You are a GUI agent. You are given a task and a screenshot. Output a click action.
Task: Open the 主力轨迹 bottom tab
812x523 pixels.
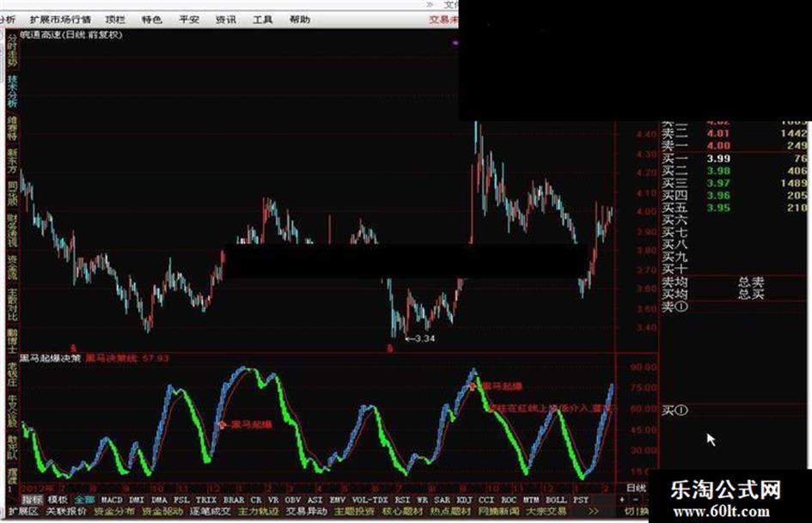259,512
